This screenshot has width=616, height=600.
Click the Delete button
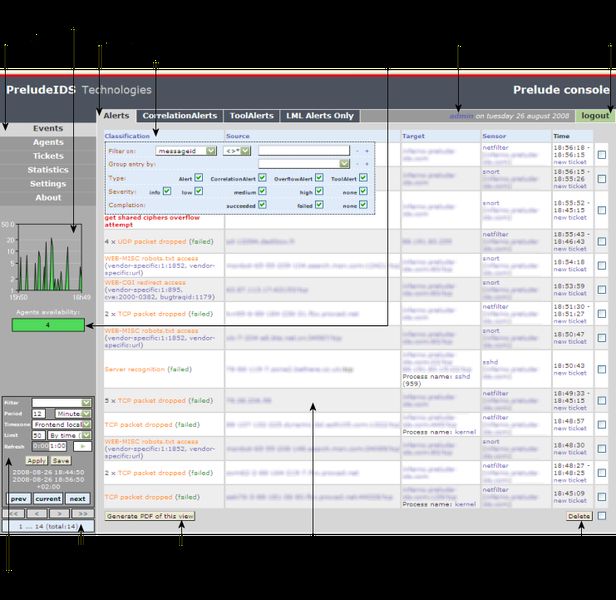579,516
